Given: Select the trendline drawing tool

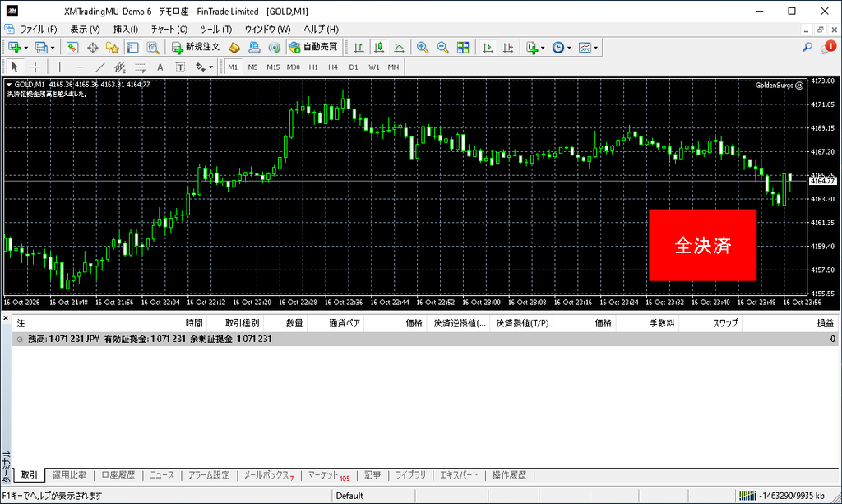Looking at the screenshot, I should pos(99,67).
